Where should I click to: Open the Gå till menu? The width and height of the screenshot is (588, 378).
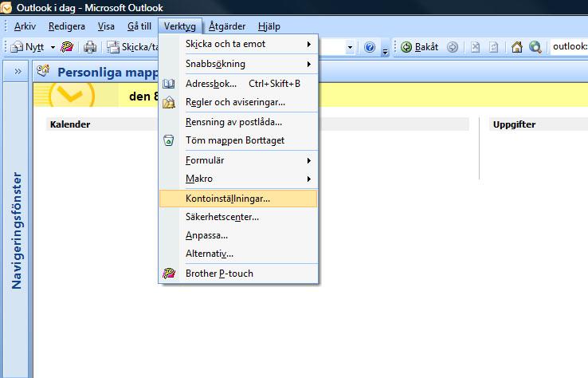click(139, 26)
